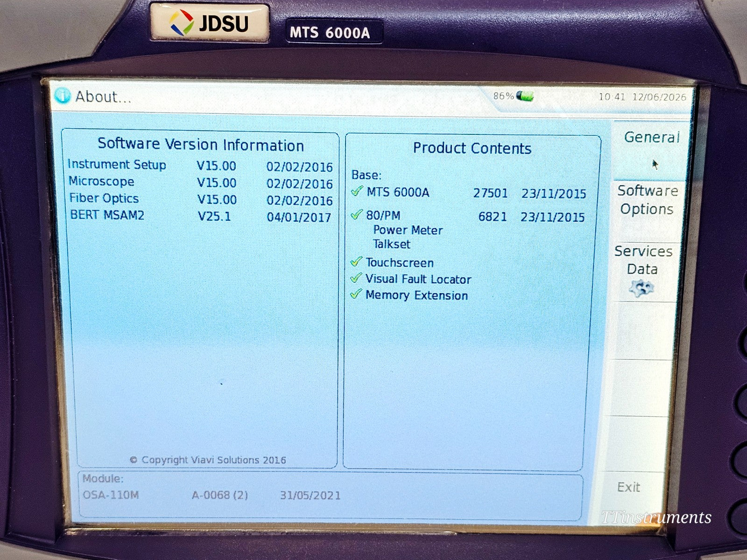Click the 12/06/2026 date readout
747x560 pixels.
(659, 97)
